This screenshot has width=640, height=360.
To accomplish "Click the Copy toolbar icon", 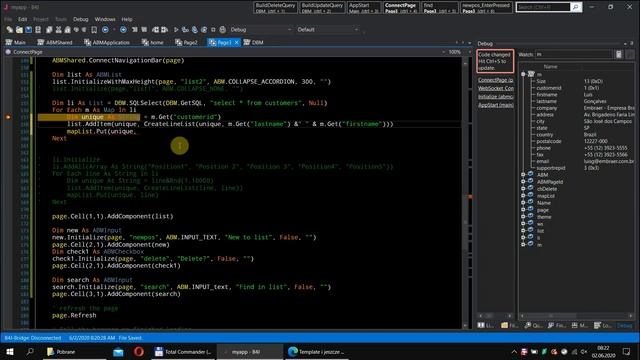I will tap(49, 30).
